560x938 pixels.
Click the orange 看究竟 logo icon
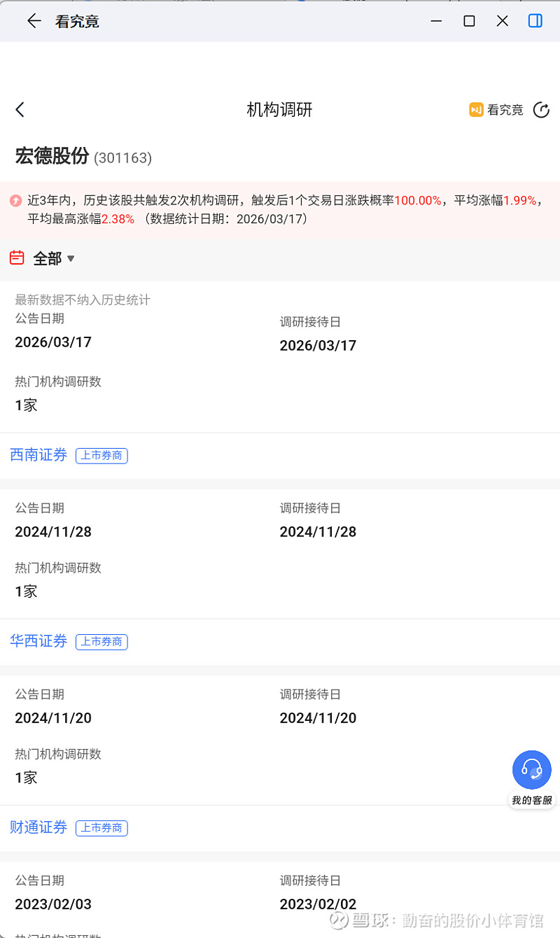477,110
